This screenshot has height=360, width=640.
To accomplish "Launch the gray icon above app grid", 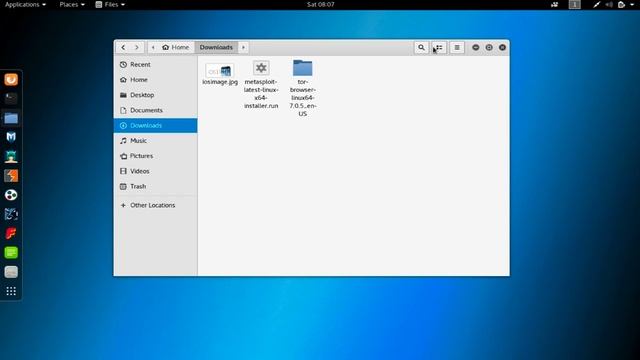I will (11, 272).
